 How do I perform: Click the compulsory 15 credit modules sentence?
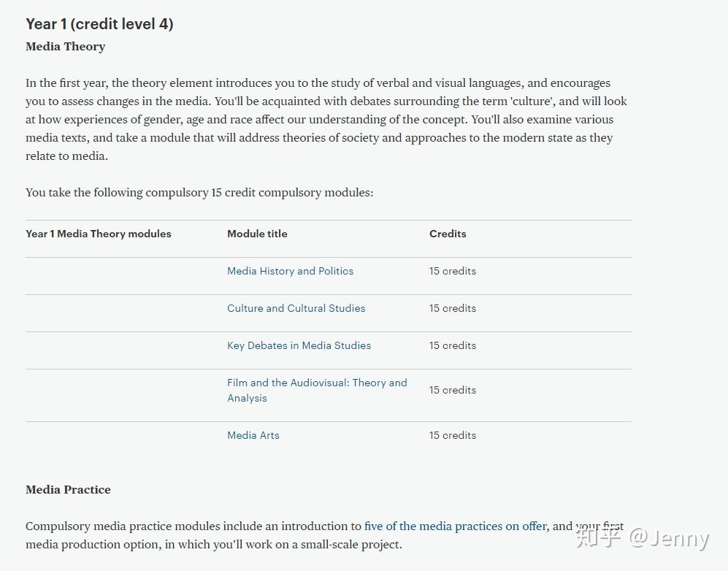point(199,193)
